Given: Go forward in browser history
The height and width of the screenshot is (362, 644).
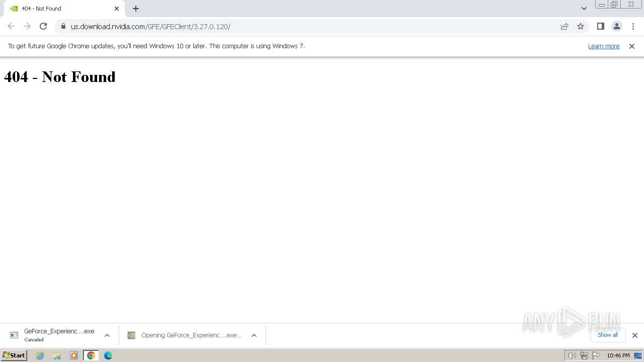Looking at the screenshot, I should (27, 26).
